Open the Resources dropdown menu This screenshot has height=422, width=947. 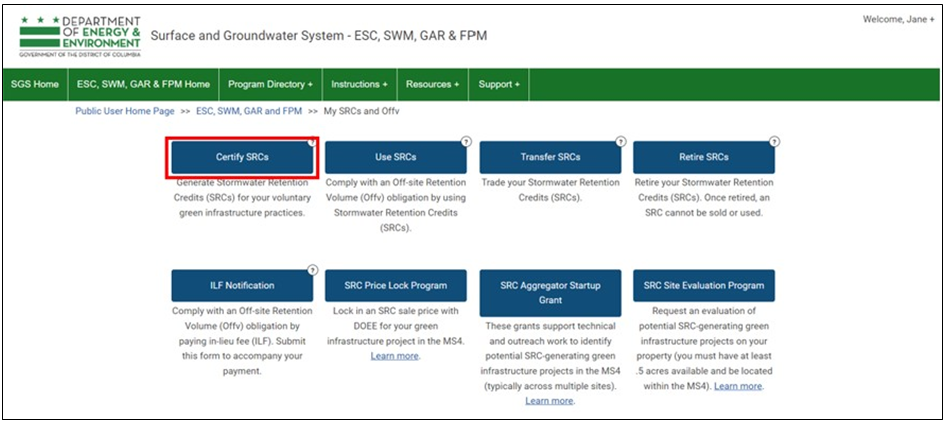[433, 85]
